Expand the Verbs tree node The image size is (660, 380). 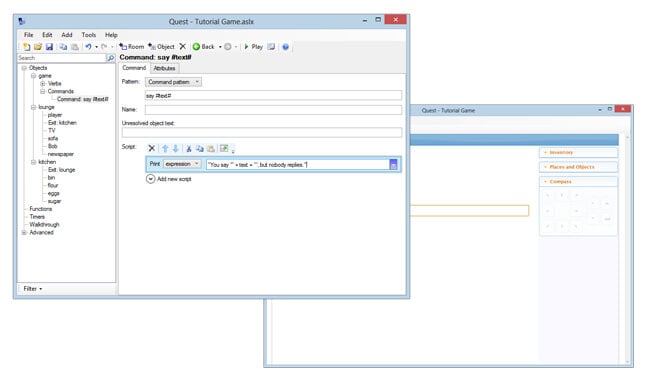[43, 83]
